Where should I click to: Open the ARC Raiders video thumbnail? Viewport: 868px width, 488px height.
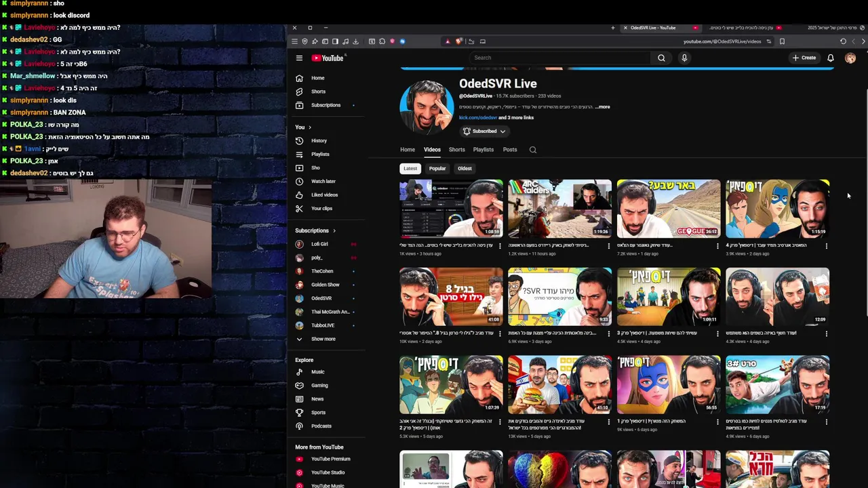coord(559,208)
